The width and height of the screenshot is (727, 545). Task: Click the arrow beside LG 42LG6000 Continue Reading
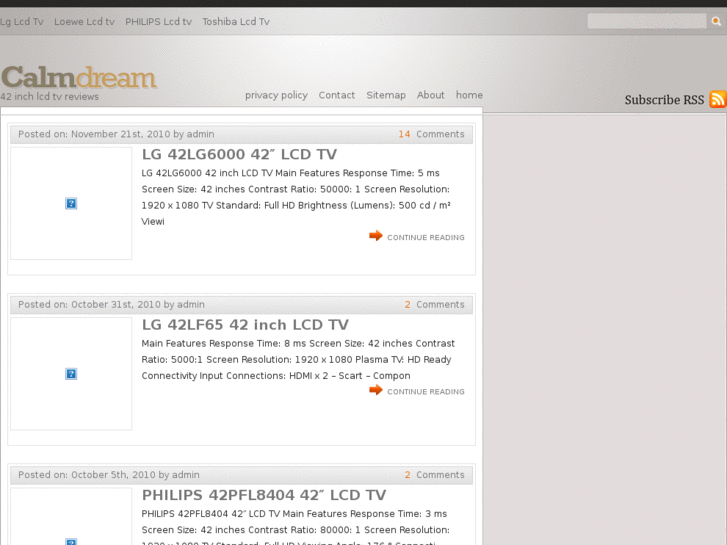[x=376, y=236]
